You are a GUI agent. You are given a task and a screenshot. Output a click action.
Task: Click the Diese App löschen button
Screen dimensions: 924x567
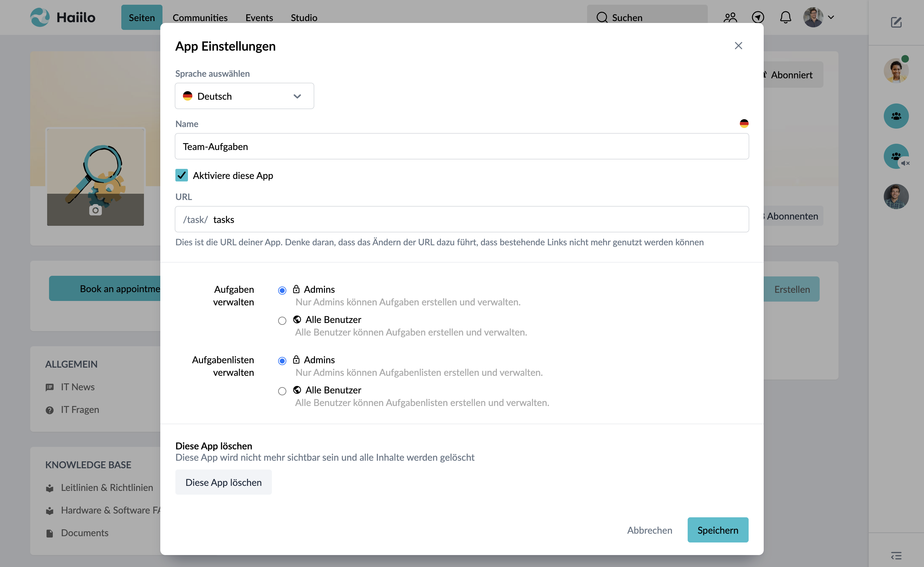point(223,482)
